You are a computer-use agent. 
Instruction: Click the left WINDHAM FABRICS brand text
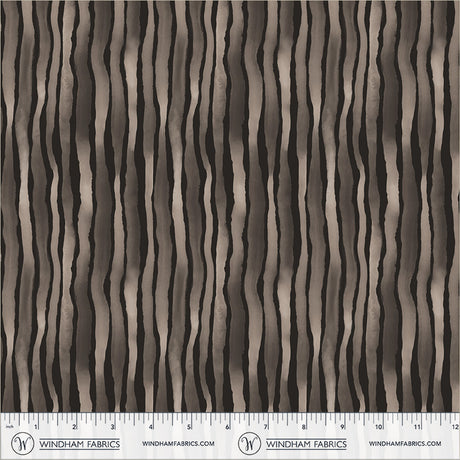coord(80,444)
